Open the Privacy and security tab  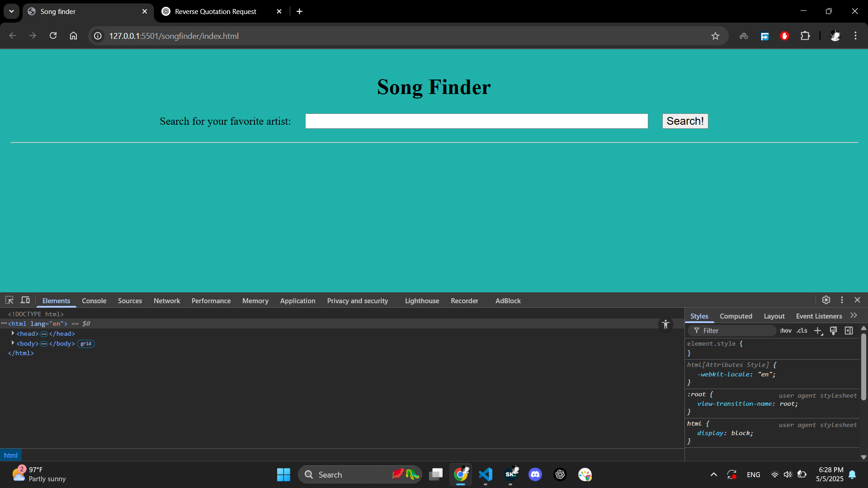pyautogui.click(x=358, y=300)
